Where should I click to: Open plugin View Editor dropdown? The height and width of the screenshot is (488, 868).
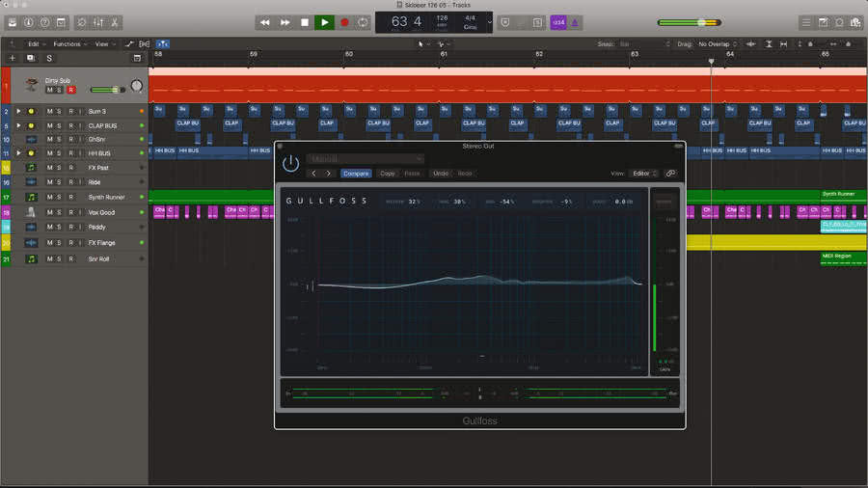coord(644,174)
